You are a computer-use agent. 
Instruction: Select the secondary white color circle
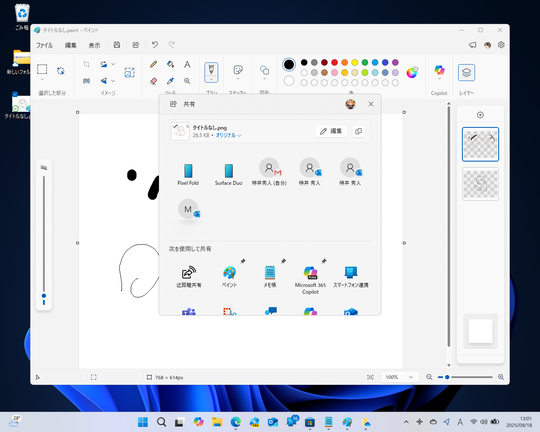pyautogui.click(x=289, y=81)
